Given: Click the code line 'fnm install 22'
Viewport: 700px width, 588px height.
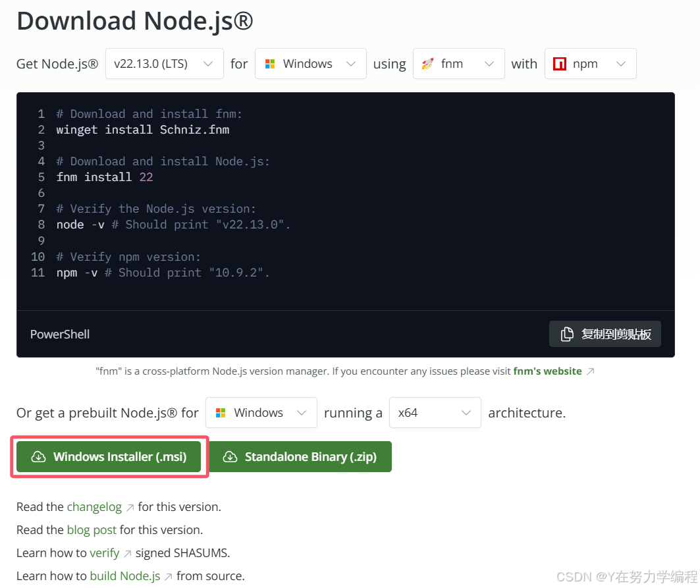Looking at the screenshot, I should [105, 177].
